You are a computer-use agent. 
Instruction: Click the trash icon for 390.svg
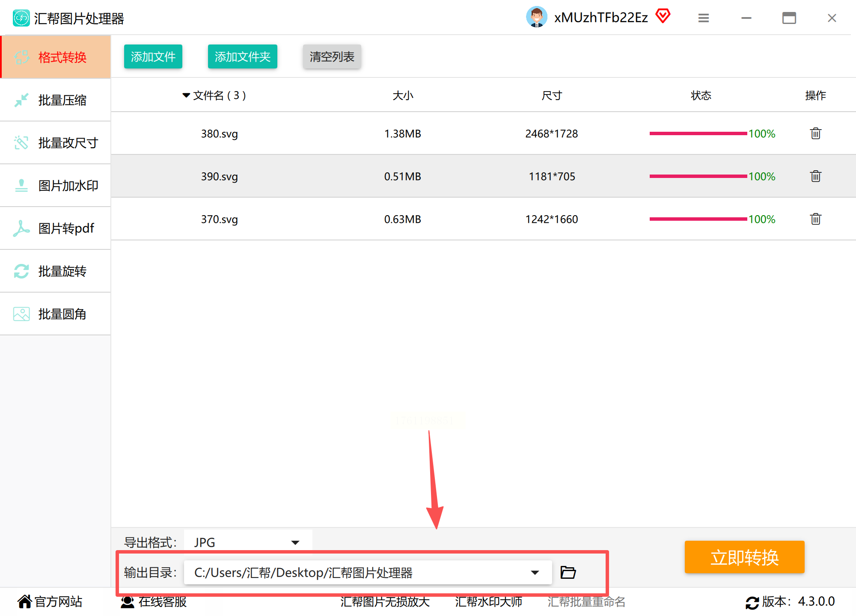pos(815,176)
